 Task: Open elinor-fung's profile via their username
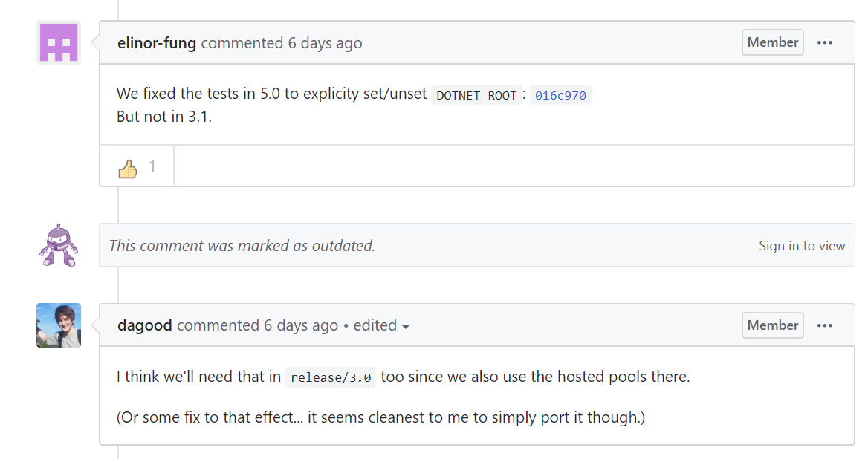pyautogui.click(x=156, y=42)
